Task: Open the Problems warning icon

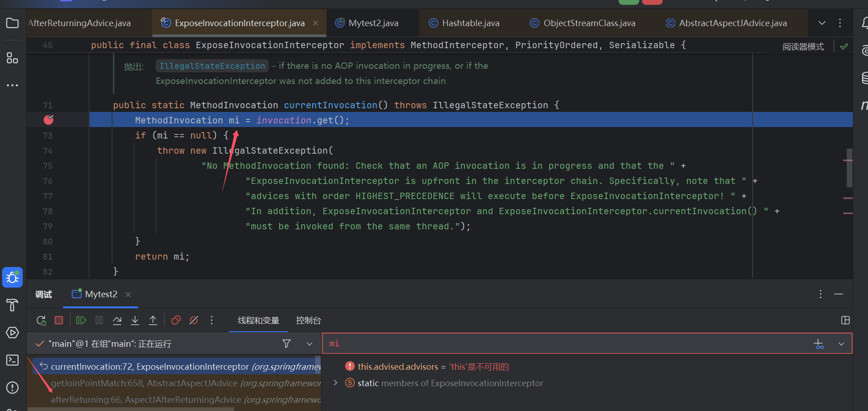Action: coord(12,388)
